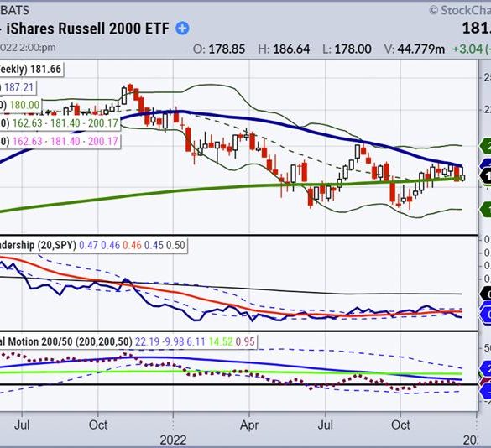Click the Jul label following Apr on axis

[326, 425]
